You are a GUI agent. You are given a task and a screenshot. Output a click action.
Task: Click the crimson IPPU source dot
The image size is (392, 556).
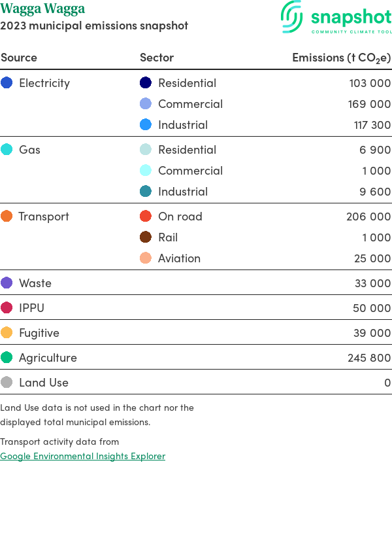[x=7, y=308]
